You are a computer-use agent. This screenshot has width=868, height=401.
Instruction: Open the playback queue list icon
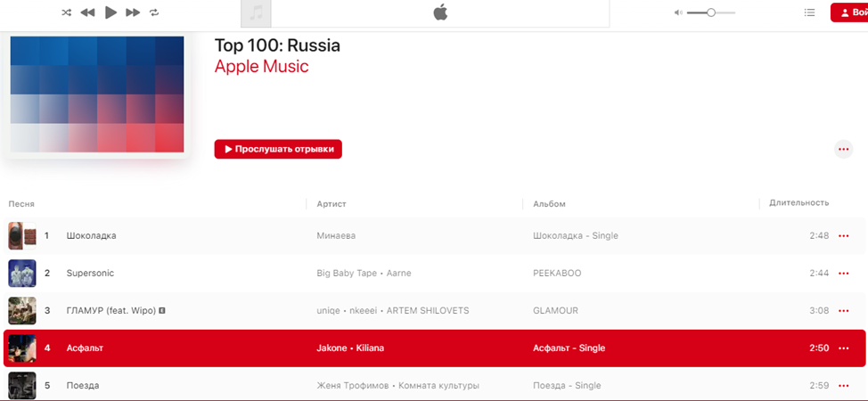click(x=809, y=12)
